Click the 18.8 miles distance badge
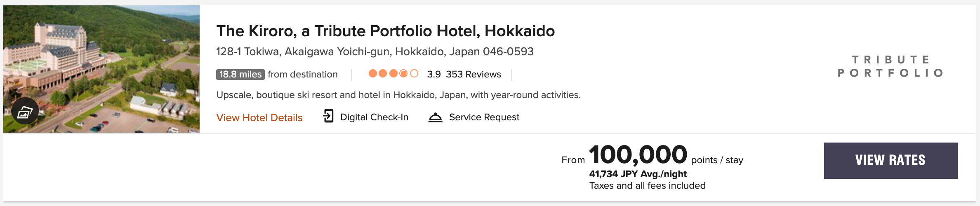Viewport: 980px width, 206px height. [240, 74]
